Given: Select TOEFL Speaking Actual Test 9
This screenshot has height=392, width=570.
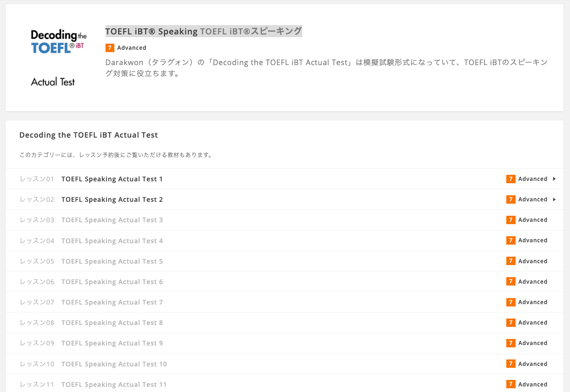Looking at the screenshot, I should coord(112,343).
